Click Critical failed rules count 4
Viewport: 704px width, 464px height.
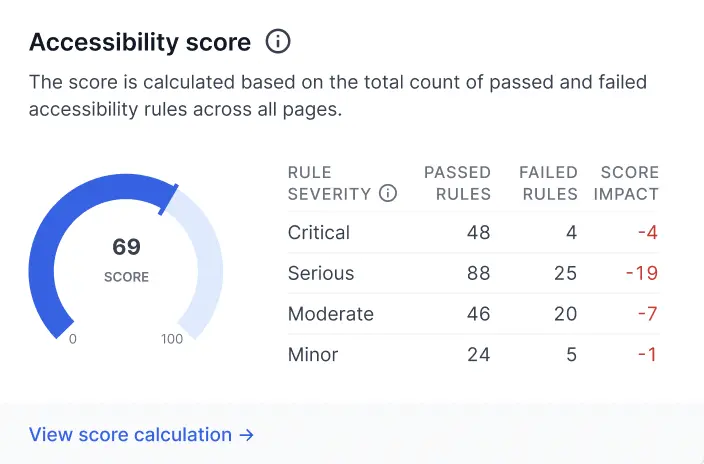pos(572,233)
